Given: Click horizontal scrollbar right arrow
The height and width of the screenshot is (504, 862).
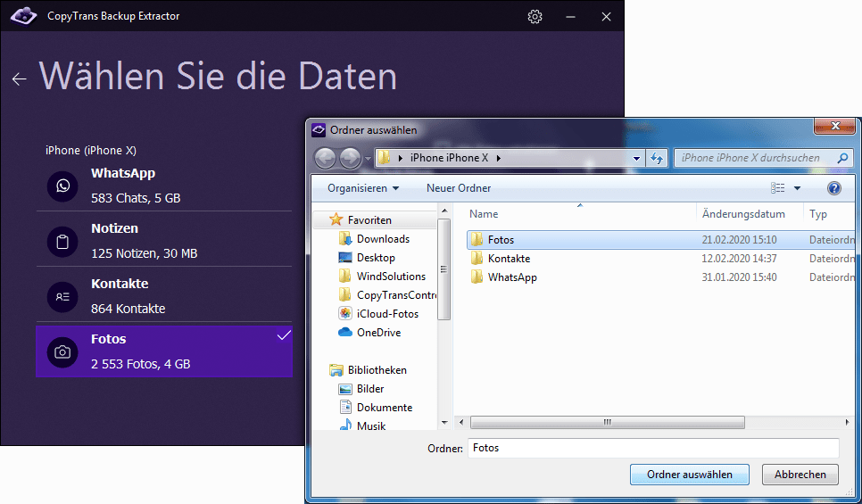Looking at the screenshot, I should click(x=847, y=422).
